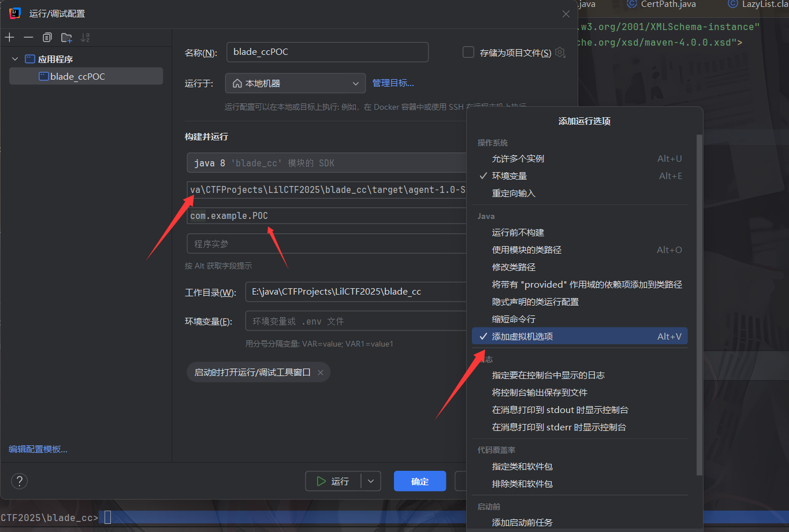The image size is (789, 532).
Task: Click the scrollbar of 添加运行选项 popup
Action: click(x=699, y=289)
